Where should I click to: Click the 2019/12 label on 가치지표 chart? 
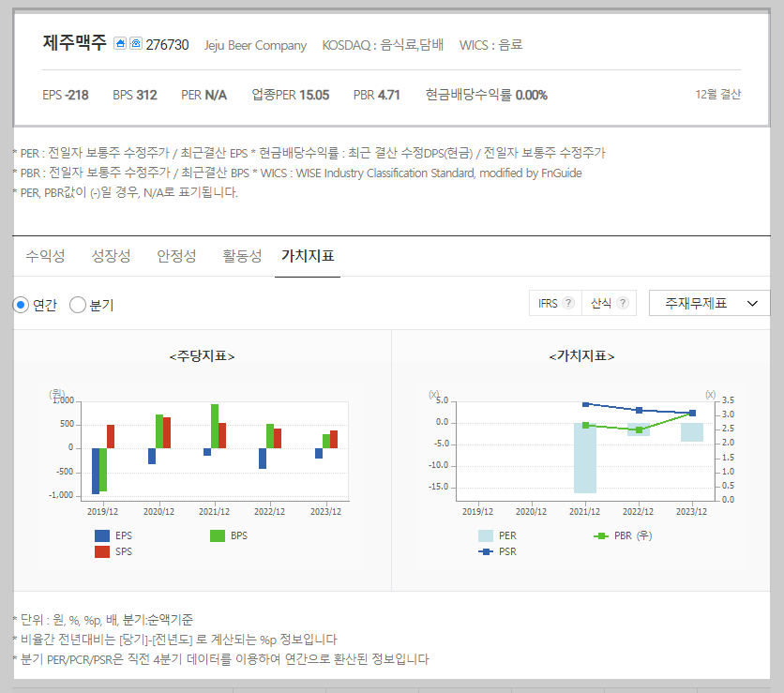(477, 511)
